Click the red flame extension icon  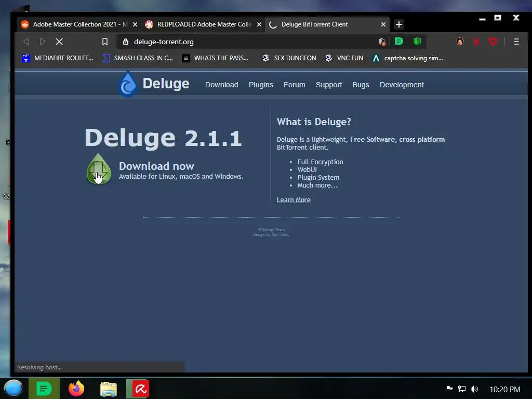(476, 42)
